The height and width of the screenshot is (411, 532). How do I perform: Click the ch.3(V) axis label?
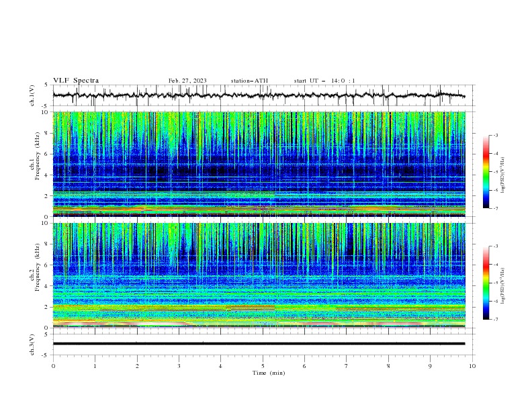(x=32, y=345)
